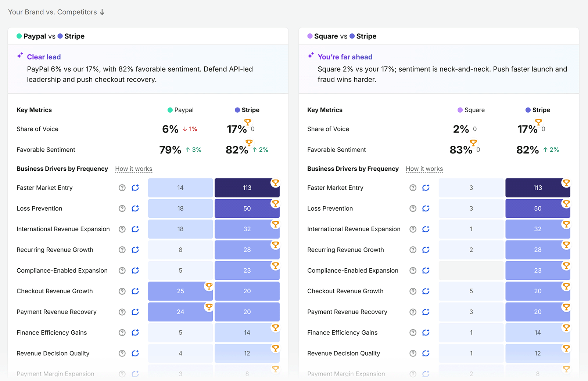
Task: Click refresh icon for Recurring Revenue Growth, Paypal card
Action: coord(135,250)
